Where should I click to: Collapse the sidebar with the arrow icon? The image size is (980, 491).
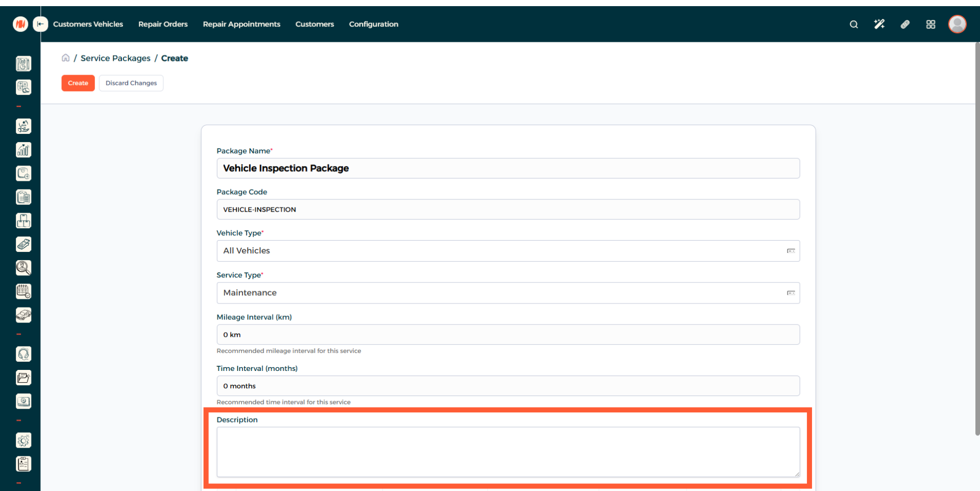point(40,24)
